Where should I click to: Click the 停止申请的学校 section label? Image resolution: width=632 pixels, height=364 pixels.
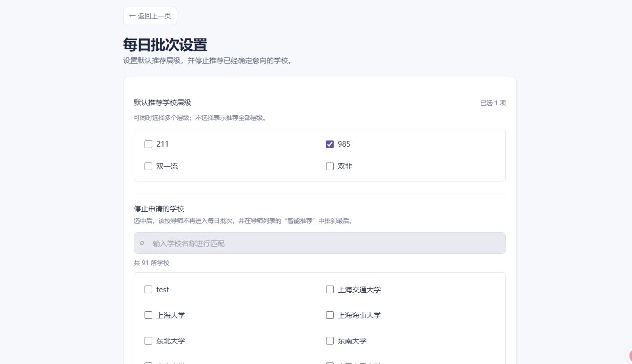tap(159, 209)
